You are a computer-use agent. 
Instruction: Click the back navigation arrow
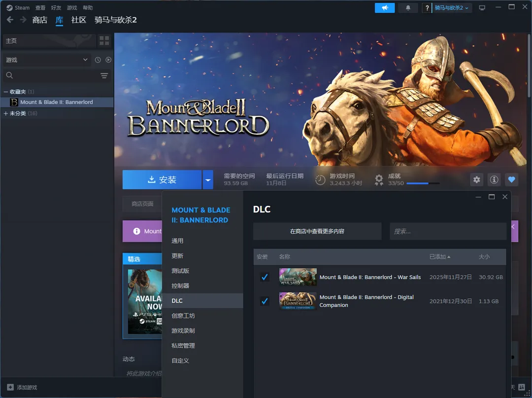click(x=10, y=20)
